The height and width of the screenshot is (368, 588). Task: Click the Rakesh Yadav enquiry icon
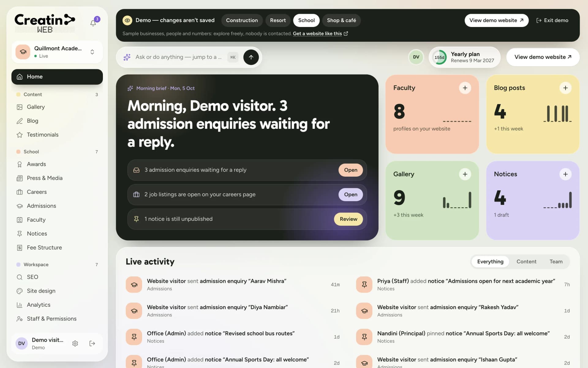(x=364, y=311)
